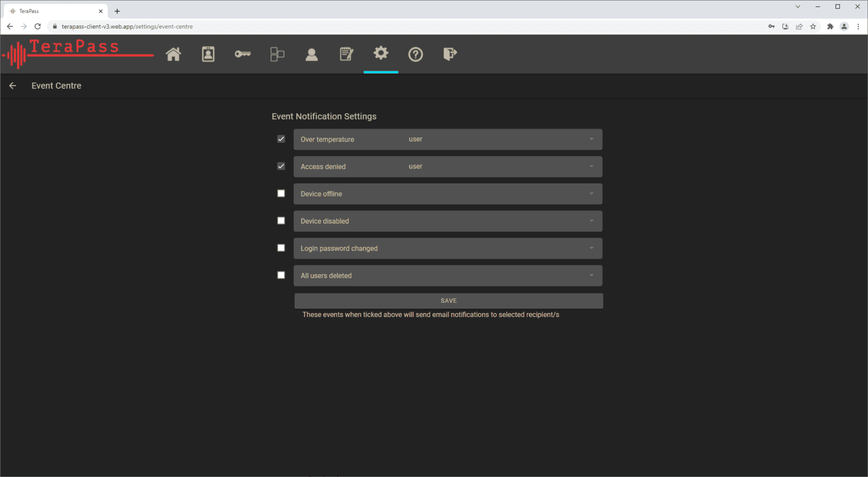Screen dimensions: 868x477
Task: Open the devices layout icon
Action: coord(277,54)
